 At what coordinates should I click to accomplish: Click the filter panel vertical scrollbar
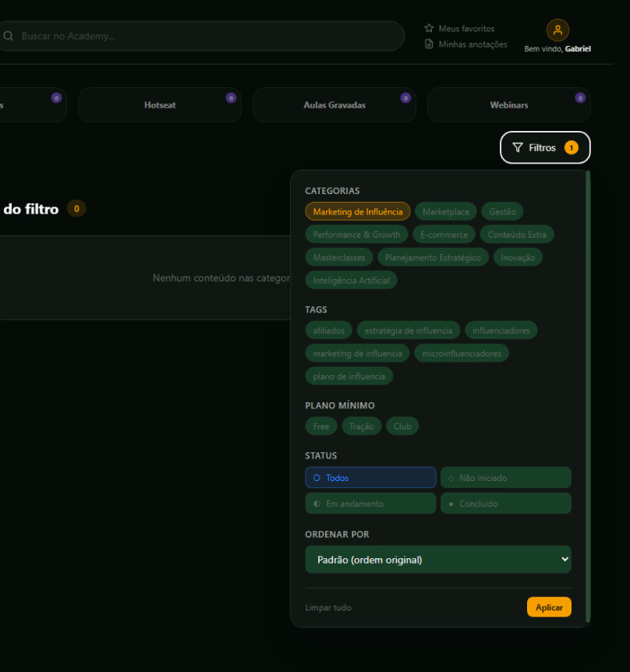(x=588, y=397)
